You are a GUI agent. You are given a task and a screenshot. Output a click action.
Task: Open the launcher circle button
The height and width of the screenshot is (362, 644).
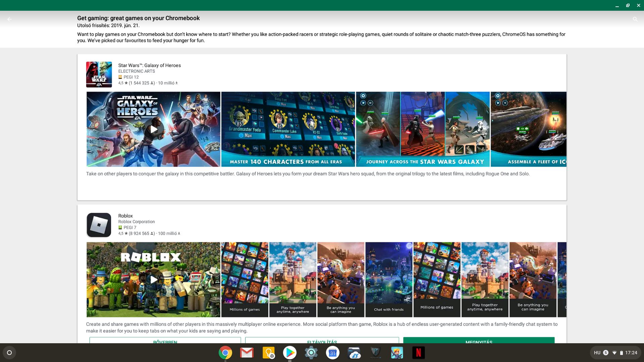pyautogui.click(x=9, y=353)
